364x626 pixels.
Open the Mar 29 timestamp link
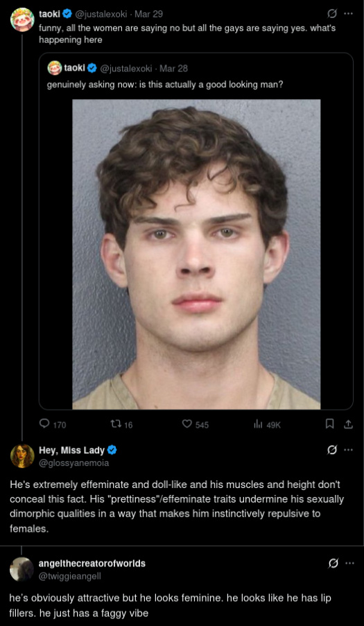point(148,14)
